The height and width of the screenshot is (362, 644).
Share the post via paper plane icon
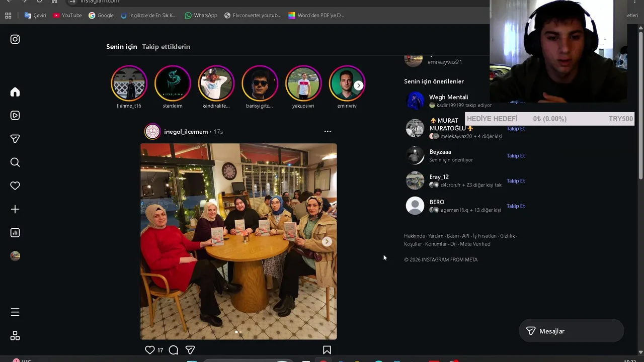pyautogui.click(x=190, y=350)
